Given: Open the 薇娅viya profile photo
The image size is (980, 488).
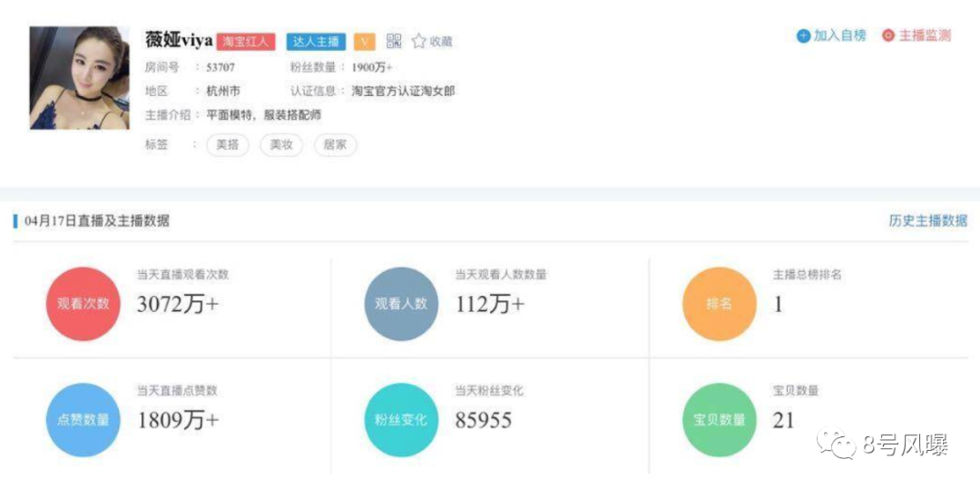Looking at the screenshot, I should (x=79, y=78).
